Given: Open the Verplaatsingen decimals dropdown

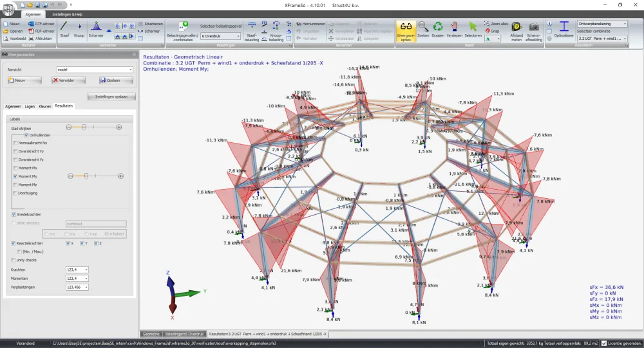Looking at the screenshot, I should point(77,288).
